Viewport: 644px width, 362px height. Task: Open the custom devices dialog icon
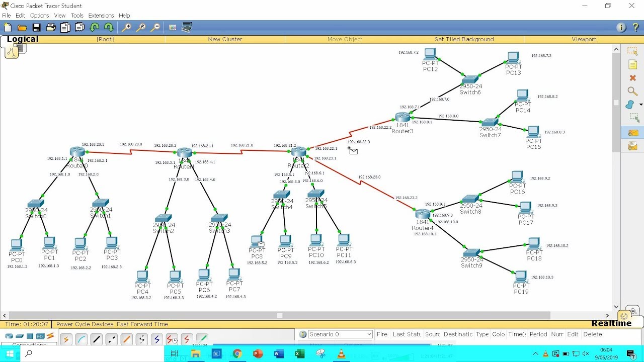187,27
